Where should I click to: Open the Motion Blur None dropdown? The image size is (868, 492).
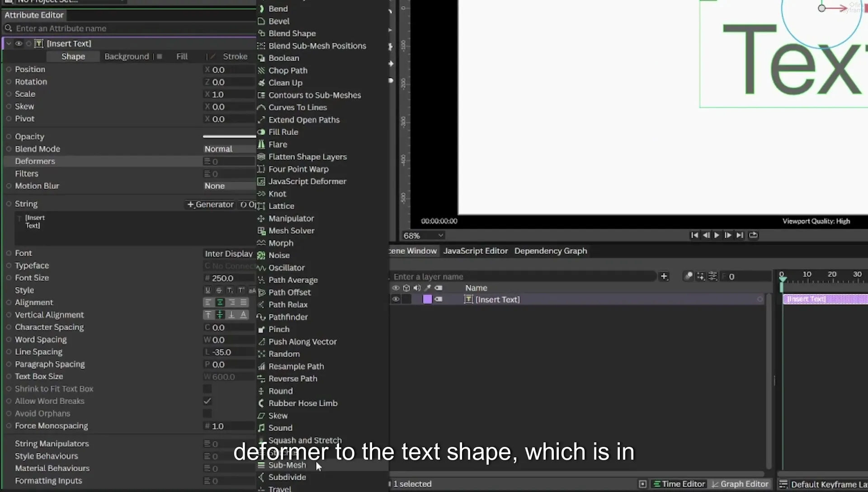pyautogui.click(x=229, y=186)
